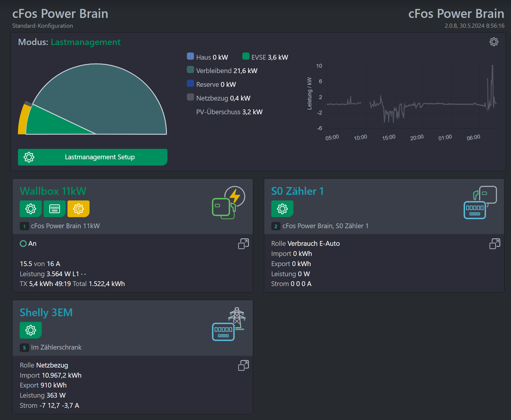The height and width of the screenshot is (420, 511).
Task: Click the cFos Power Brain header title on left
Action: pyautogui.click(x=60, y=14)
